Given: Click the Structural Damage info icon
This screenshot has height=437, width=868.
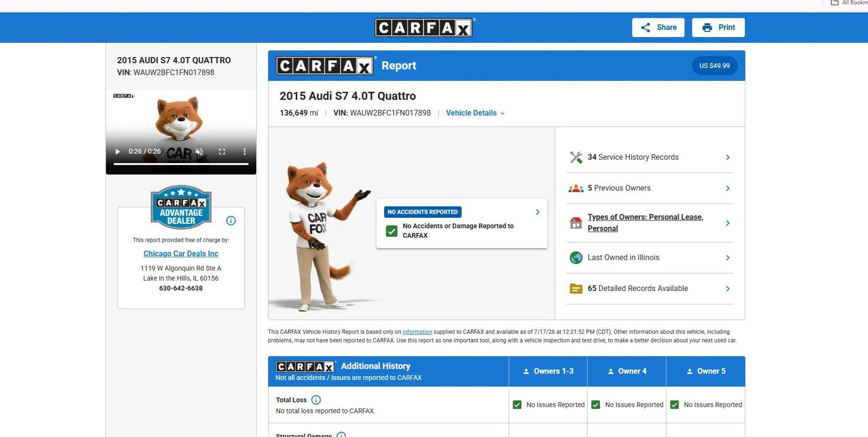Looking at the screenshot, I should [x=341, y=435].
